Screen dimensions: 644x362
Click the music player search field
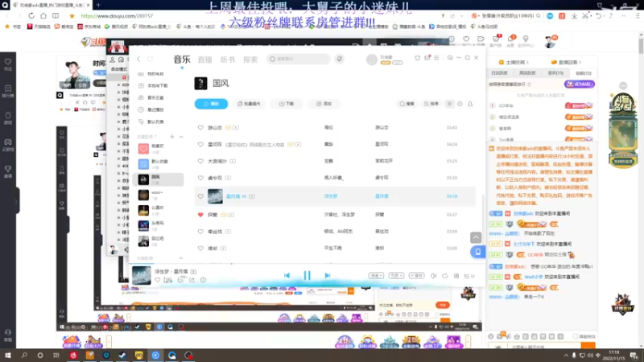[298, 59]
